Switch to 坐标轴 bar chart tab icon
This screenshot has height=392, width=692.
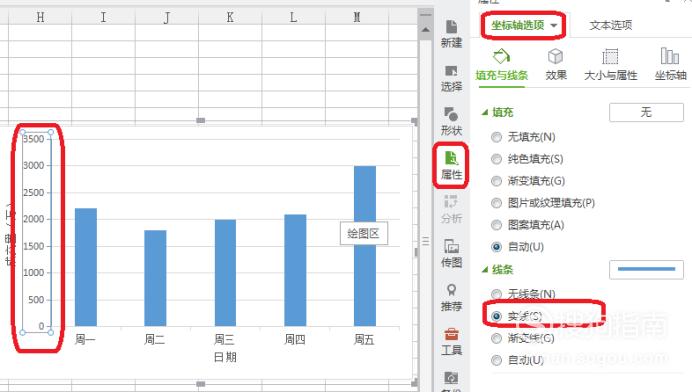670,65
